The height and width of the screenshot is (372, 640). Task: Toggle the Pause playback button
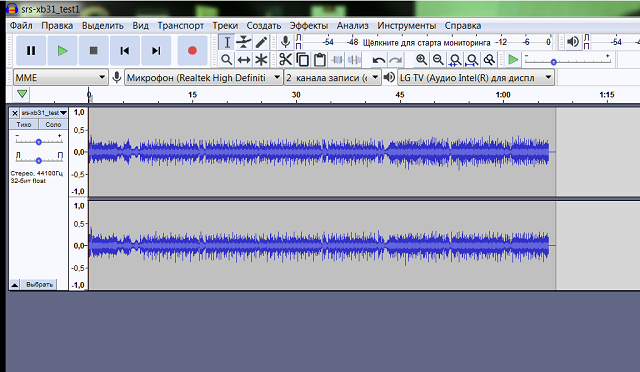click(x=31, y=51)
